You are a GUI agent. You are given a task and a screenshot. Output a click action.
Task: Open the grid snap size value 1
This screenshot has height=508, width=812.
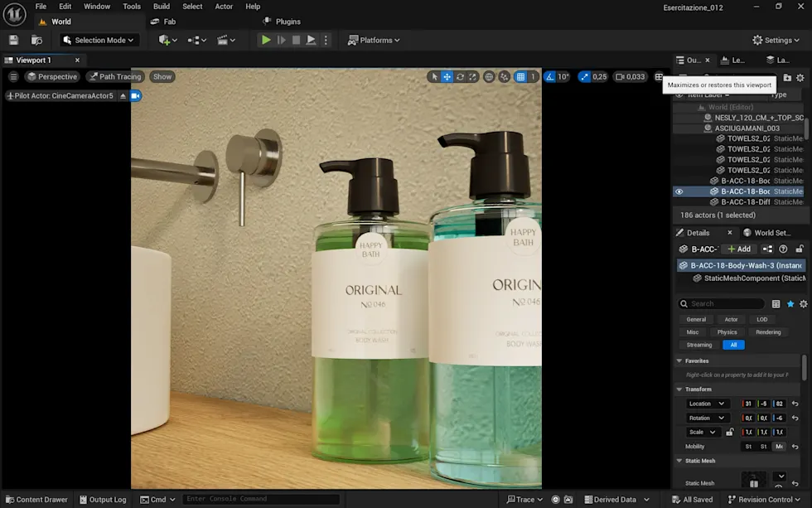click(x=533, y=76)
